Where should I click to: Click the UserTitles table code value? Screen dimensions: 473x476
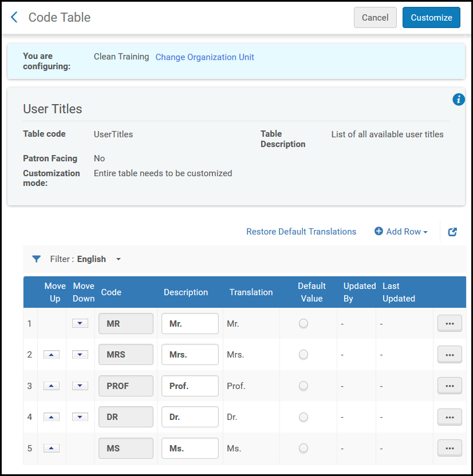coord(113,134)
